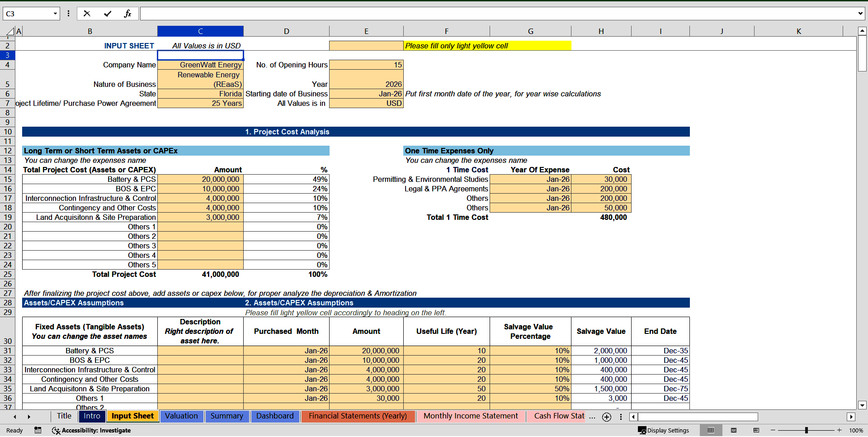Viewport: 868px width, 437px height.
Task: Click the zoom slider handle
Action: pos(806,430)
